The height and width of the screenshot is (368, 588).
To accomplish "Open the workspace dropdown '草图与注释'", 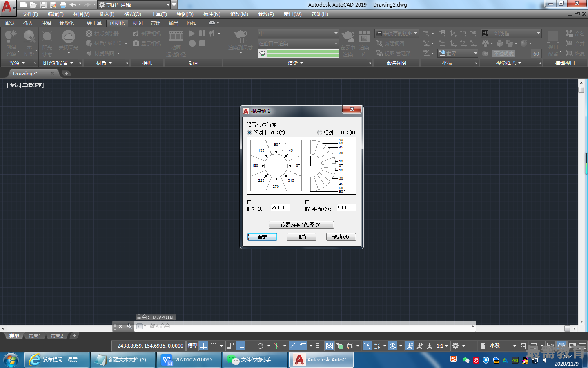I will (x=134, y=5).
